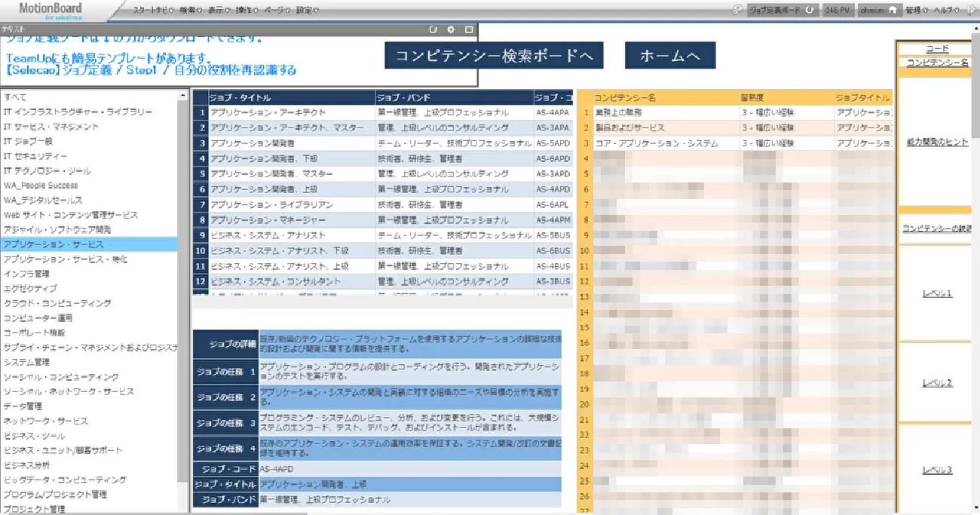Click the chat bubbles icon in top bar
The height and width of the screenshot is (515, 980).
(737, 11)
